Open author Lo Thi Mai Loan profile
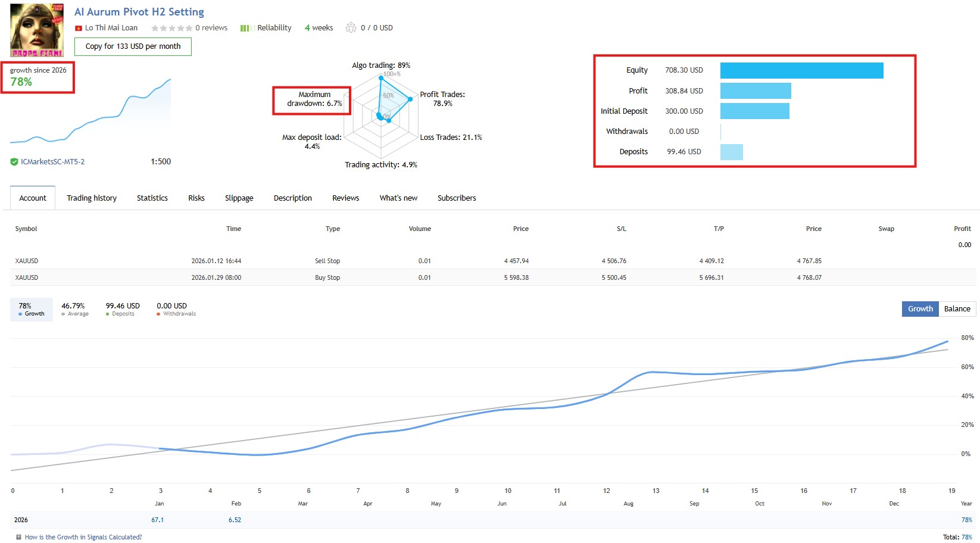 pos(111,28)
